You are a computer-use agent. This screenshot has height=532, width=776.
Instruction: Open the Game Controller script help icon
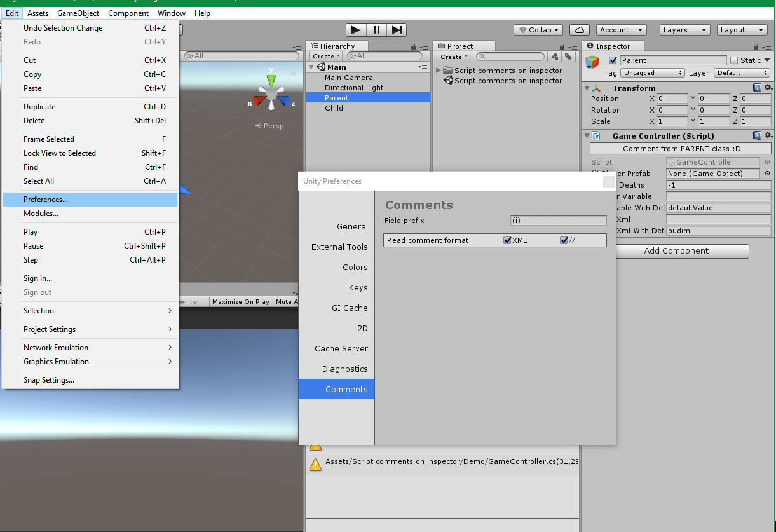757,135
